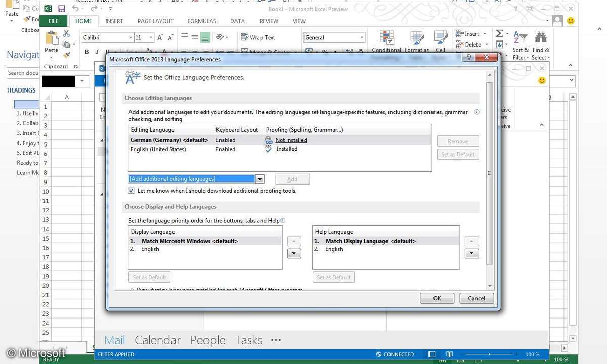Click OK in the Language Preferences dialog

click(x=437, y=298)
